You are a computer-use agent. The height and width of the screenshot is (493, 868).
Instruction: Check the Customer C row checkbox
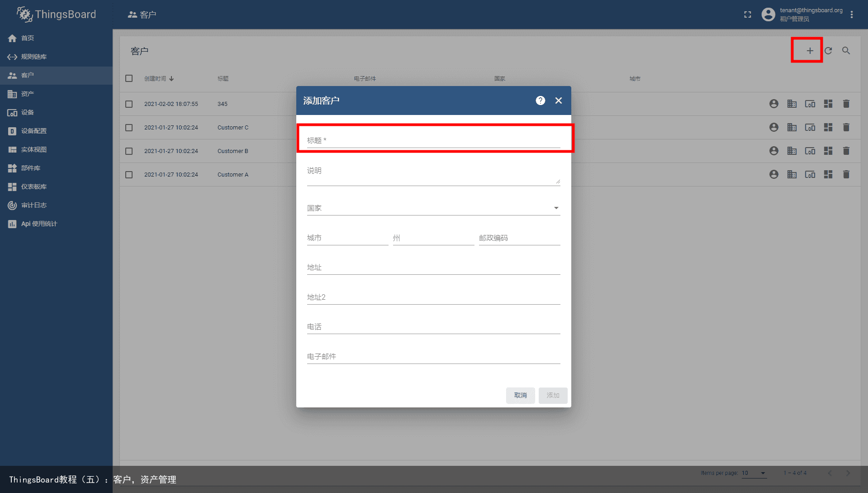point(129,127)
